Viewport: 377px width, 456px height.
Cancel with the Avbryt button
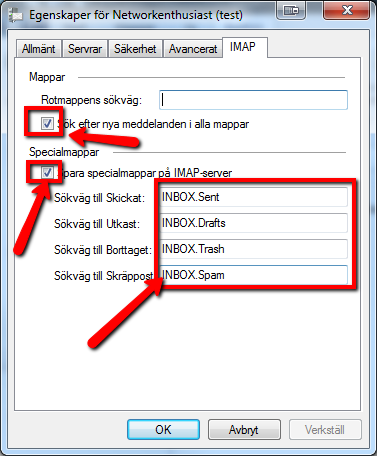[244, 429]
